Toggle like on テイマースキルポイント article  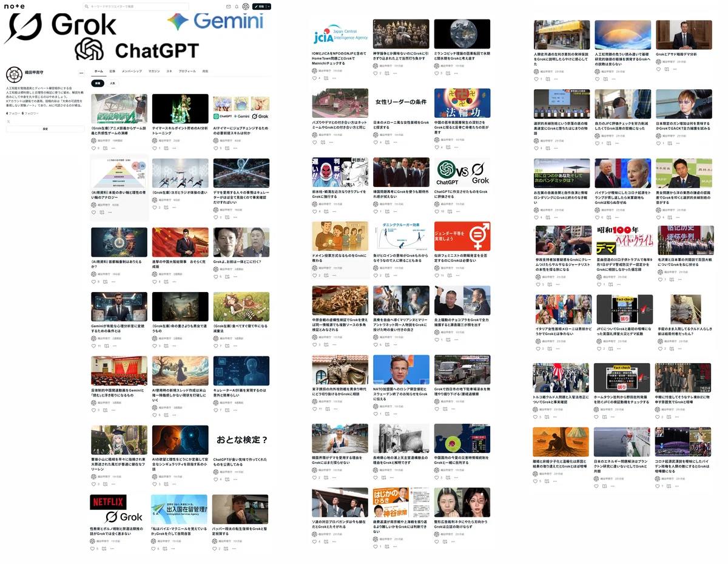[154, 148]
